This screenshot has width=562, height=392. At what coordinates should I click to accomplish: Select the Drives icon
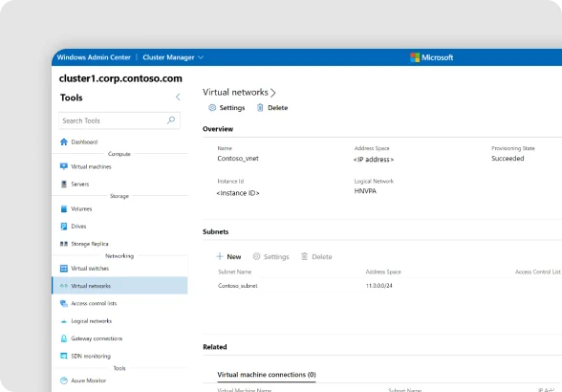tap(64, 227)
